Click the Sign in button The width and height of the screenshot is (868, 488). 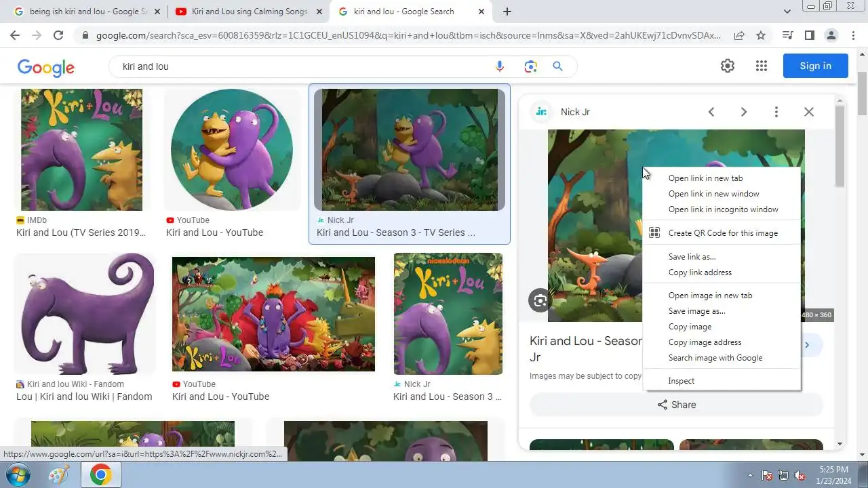(815, 66)
